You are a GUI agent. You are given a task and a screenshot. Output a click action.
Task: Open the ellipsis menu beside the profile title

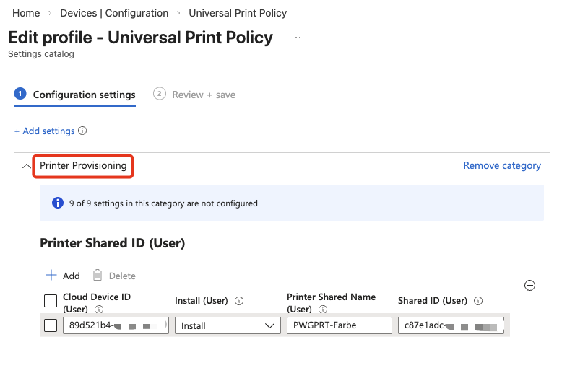pos(296,37)
